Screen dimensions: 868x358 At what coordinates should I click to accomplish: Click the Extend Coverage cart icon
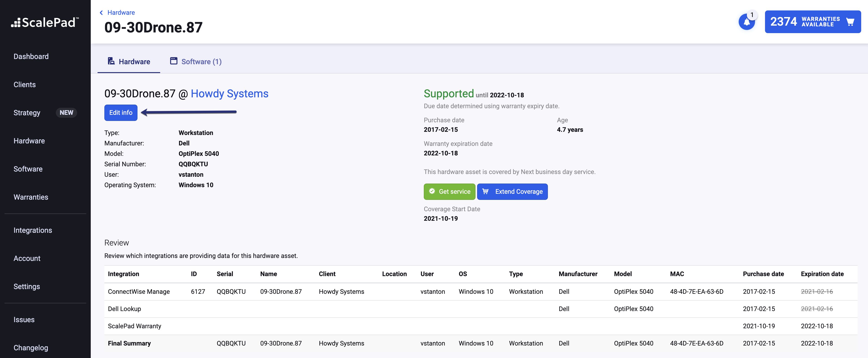(x=485, y=191)
